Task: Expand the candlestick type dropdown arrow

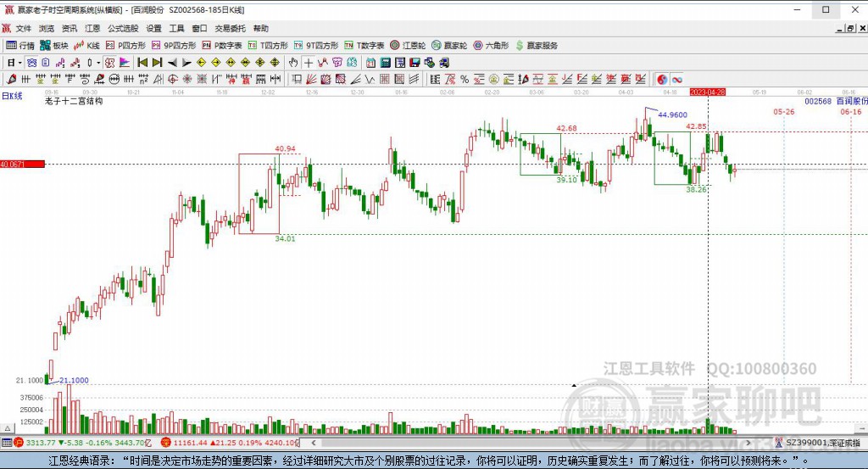Action: 98,63
